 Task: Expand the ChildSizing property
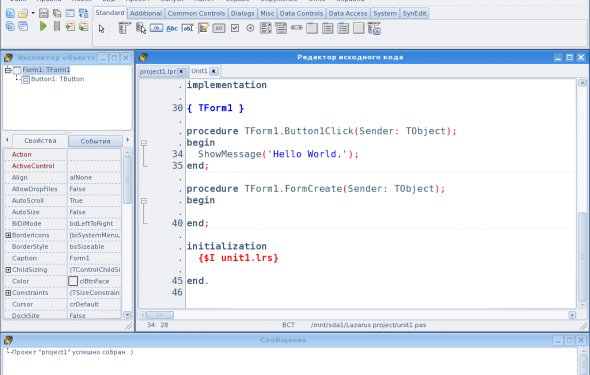pos(8,270)
